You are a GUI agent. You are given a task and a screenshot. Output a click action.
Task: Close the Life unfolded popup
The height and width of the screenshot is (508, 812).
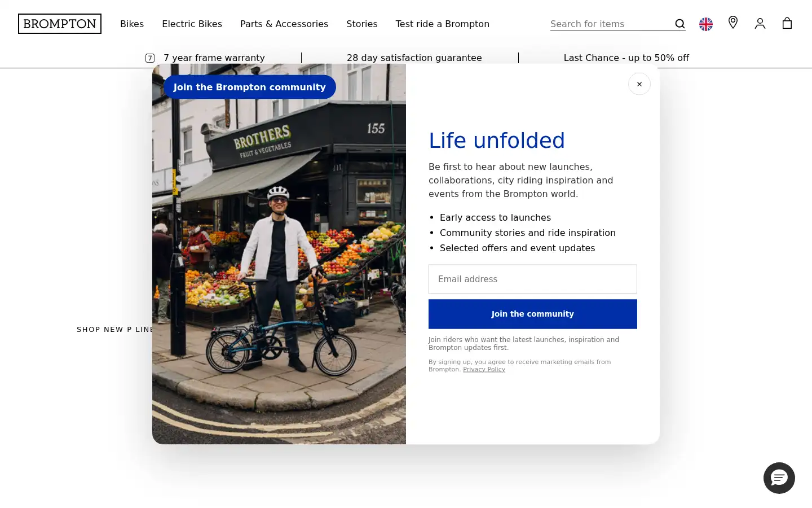[x=639, y=84]
